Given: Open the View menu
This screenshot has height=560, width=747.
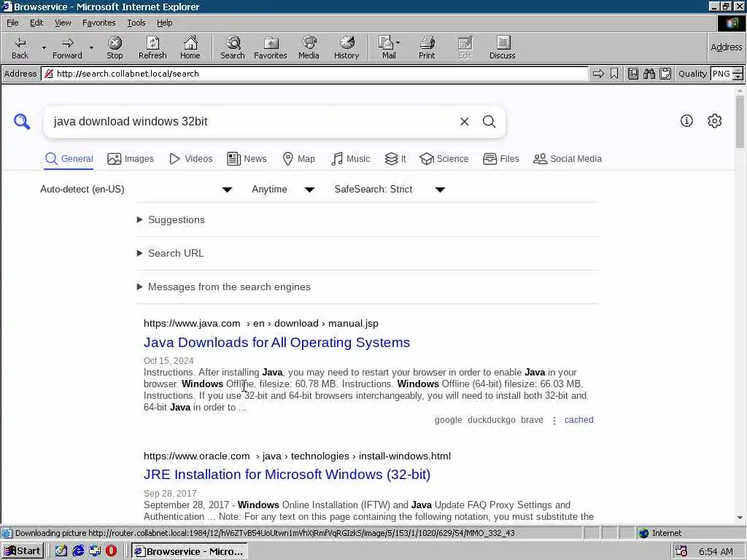Looking at the screenshot, I should [x=63, y=23].
